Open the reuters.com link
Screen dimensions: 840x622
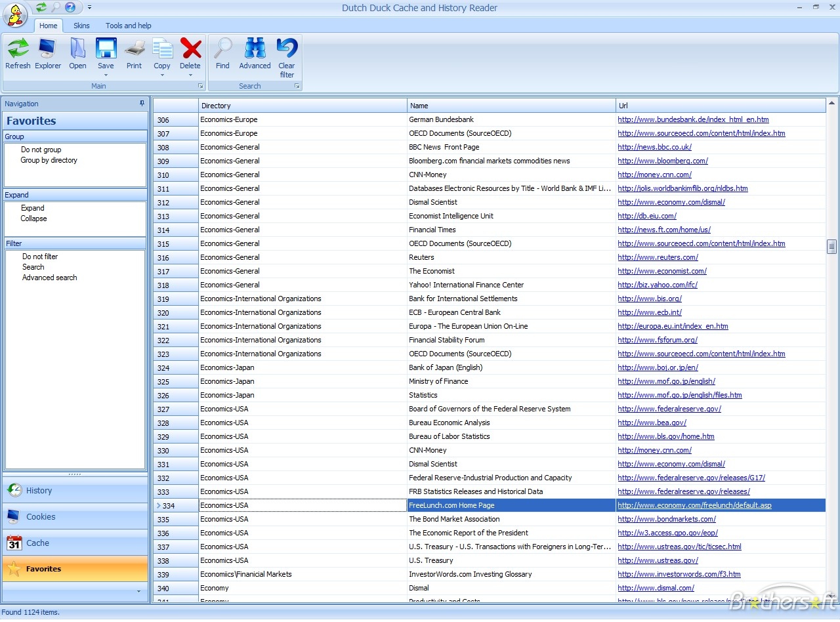click(x=658, y=257)
